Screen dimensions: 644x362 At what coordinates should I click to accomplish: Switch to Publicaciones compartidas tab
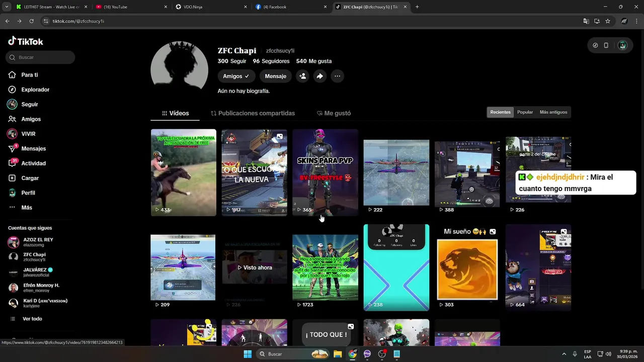click(253, 113)
